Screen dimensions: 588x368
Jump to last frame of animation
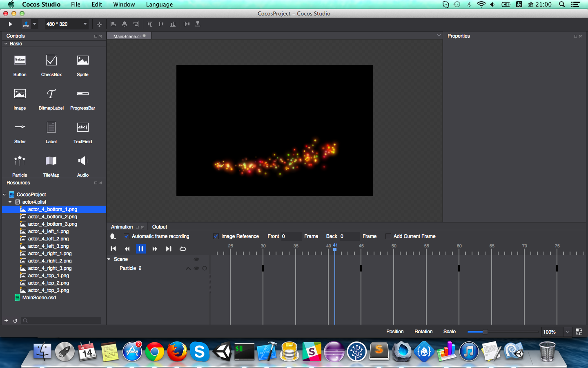(169, 249)
